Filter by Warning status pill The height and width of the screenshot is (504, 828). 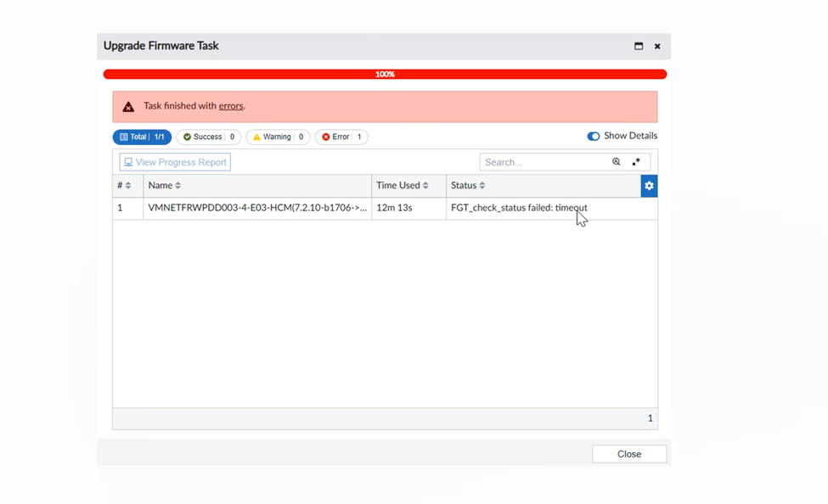pyautogui.click(x=278, y=137)
